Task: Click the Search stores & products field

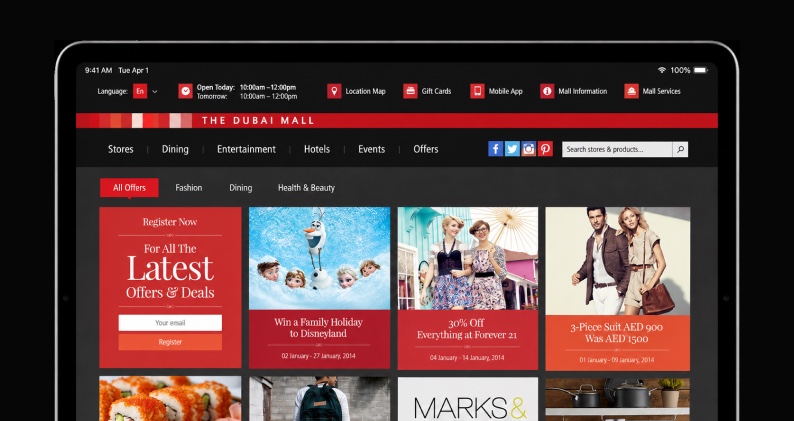Action: (617, 149)
